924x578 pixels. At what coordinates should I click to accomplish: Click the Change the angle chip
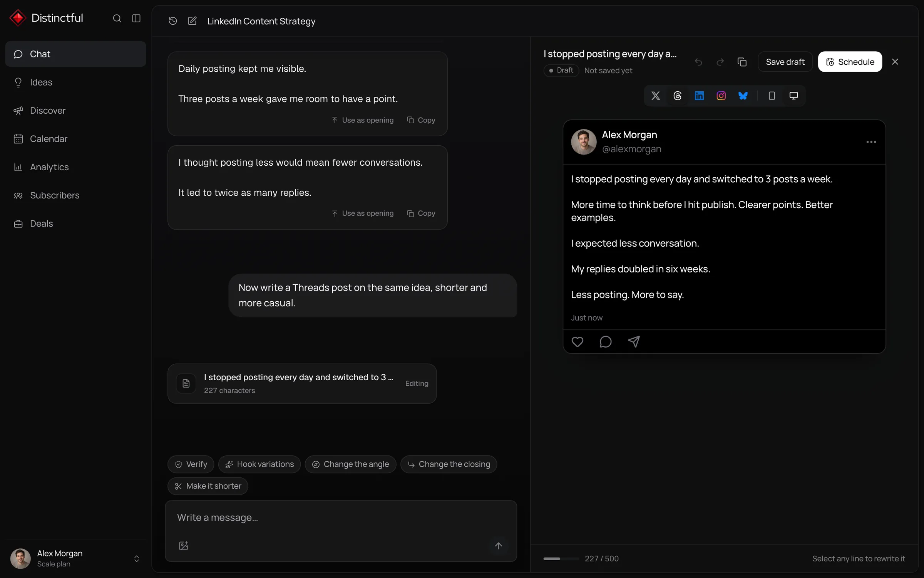[350, 464]
